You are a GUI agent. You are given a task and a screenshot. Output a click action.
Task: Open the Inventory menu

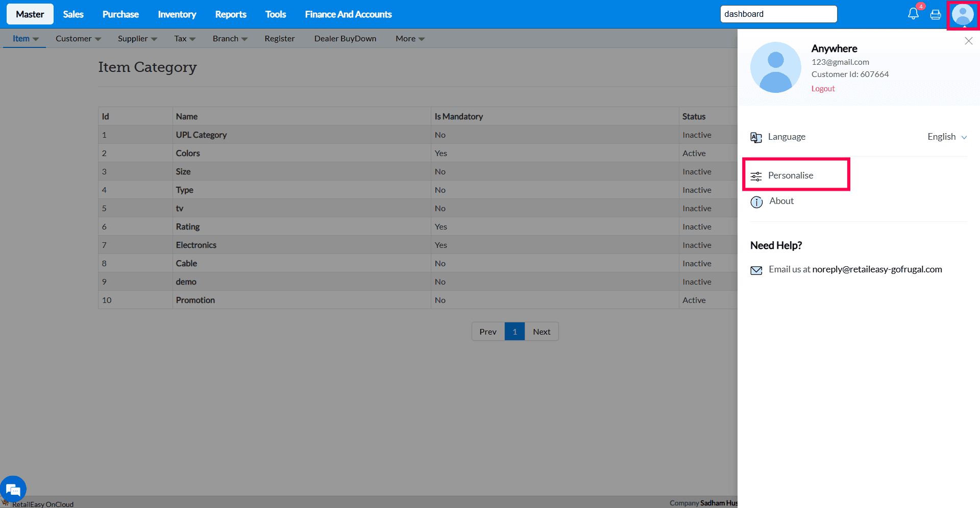click(177, 14)
